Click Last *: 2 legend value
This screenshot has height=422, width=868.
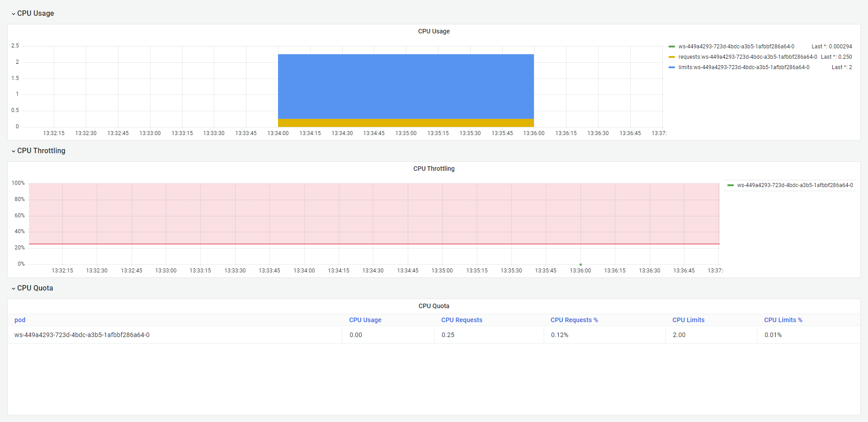(842, 67)
